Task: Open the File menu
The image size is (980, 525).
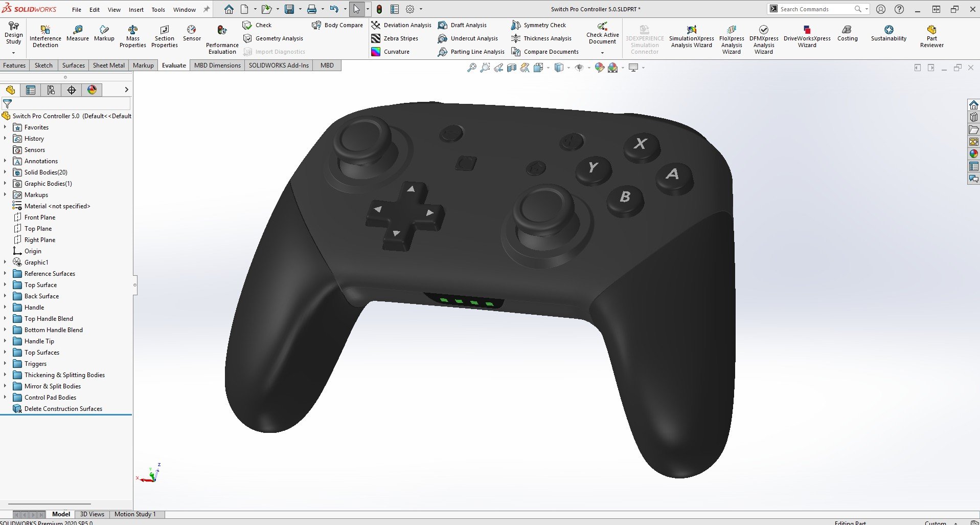Action: (x=77, y=10)
